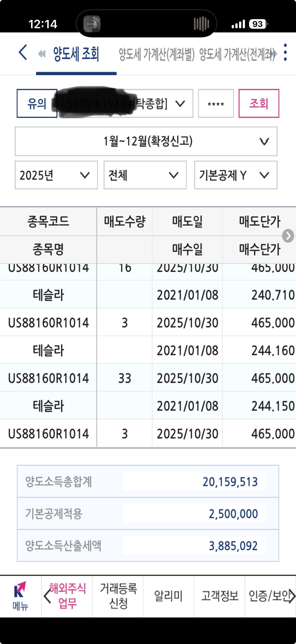Open the K 메뉴 main menu

pos(20,597)
